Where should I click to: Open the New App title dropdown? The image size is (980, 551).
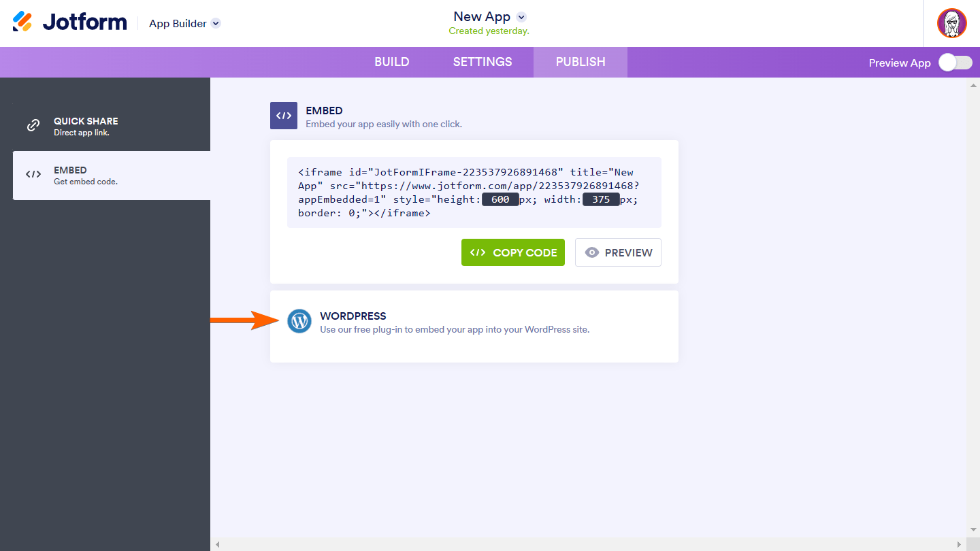pyautogui.click(x=521, y=17)
